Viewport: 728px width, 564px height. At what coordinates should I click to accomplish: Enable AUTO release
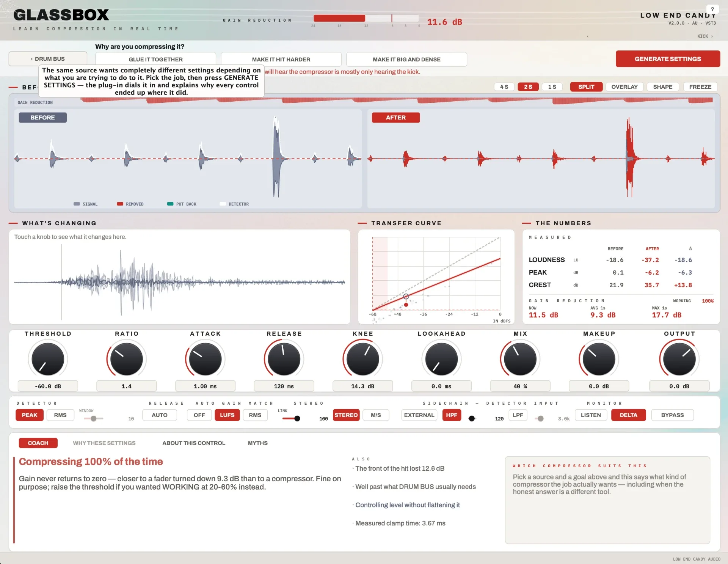(160, 415)
